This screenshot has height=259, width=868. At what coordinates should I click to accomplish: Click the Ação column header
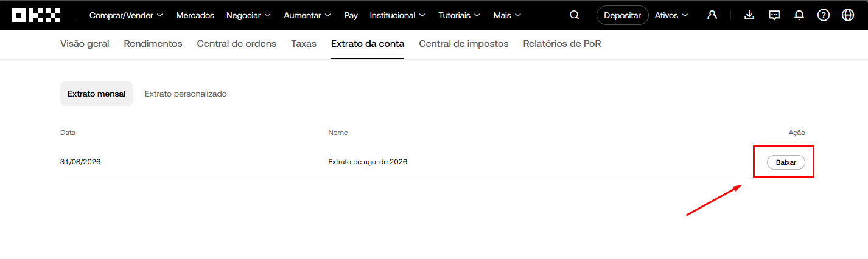point(797,133)
